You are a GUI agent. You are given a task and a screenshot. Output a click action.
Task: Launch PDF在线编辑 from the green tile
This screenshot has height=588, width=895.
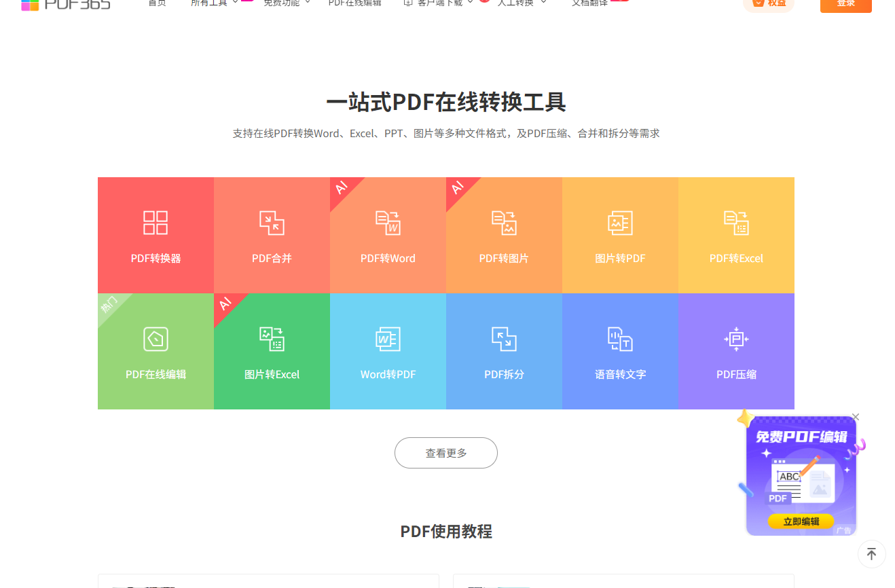point(156,352)
